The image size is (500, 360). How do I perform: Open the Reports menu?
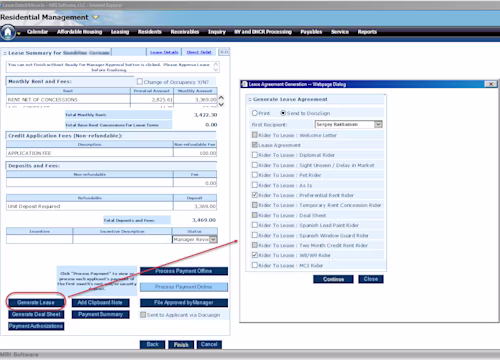(367, 32)
